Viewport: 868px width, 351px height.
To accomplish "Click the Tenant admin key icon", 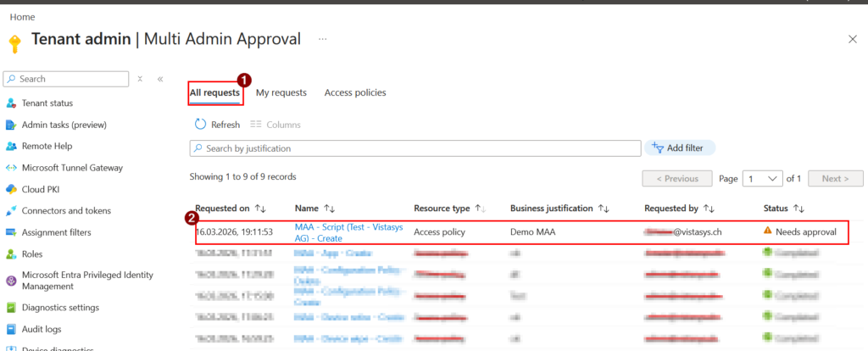I will (x=15, y=44).
